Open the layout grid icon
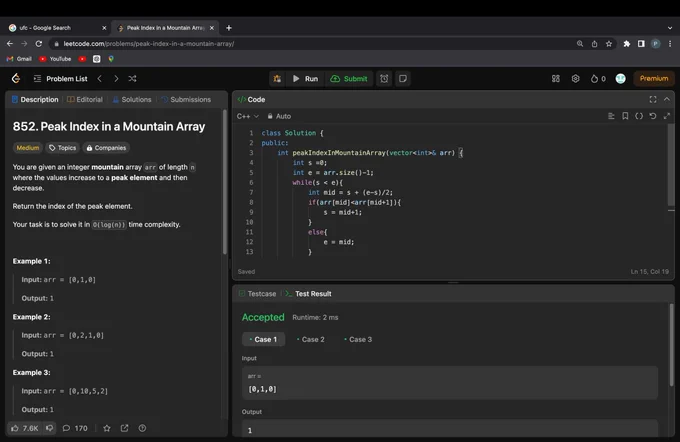Viewport: 680px width, 442px height. [556, 79]
